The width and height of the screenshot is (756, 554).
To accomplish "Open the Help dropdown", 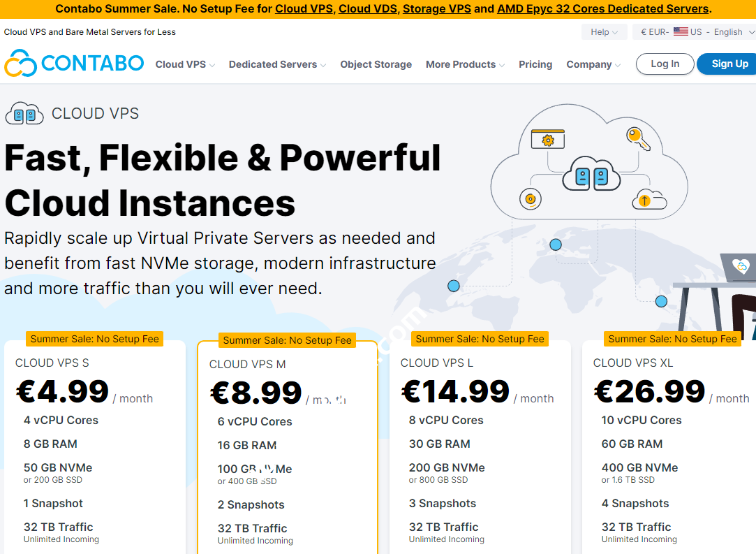I will pyautogui.click(x=604, y=32).
